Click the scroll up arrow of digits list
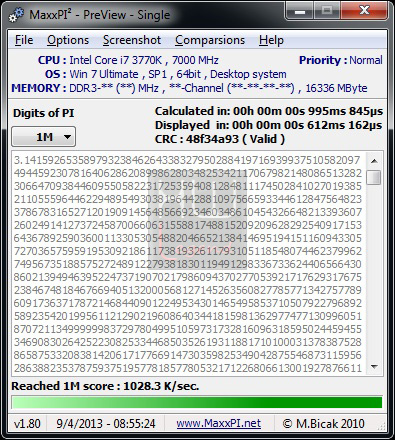The height and width of the screenshot is (440, 395). (x=374, y=161)
